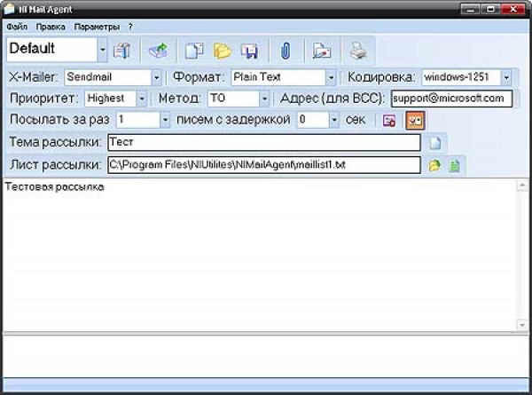Click in the message body text area

click(260, 255)
